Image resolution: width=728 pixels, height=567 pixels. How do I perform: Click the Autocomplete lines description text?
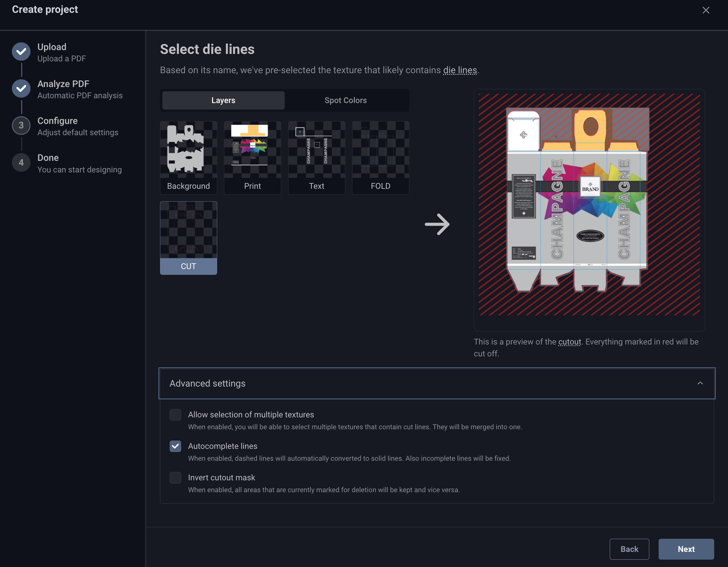pyautogui.click(x=349, y=458)
